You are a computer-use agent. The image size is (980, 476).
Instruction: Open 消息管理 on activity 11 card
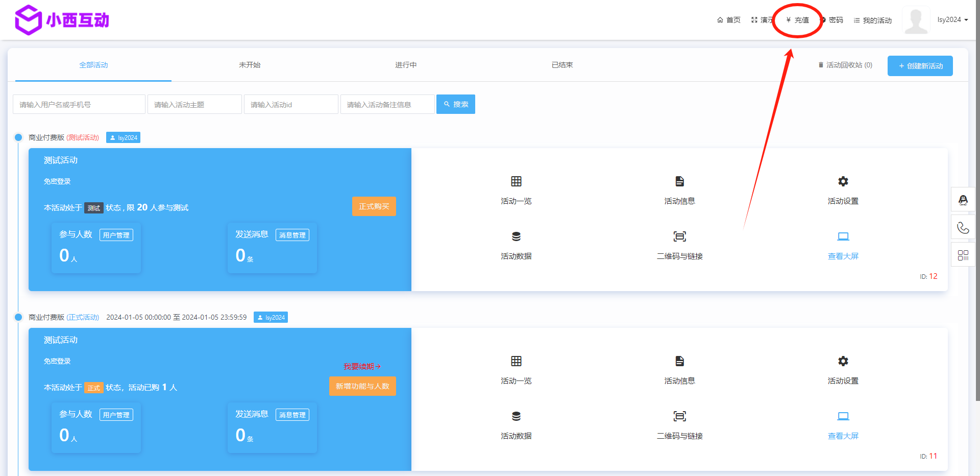pyautogui.click(x=292, y=415)
